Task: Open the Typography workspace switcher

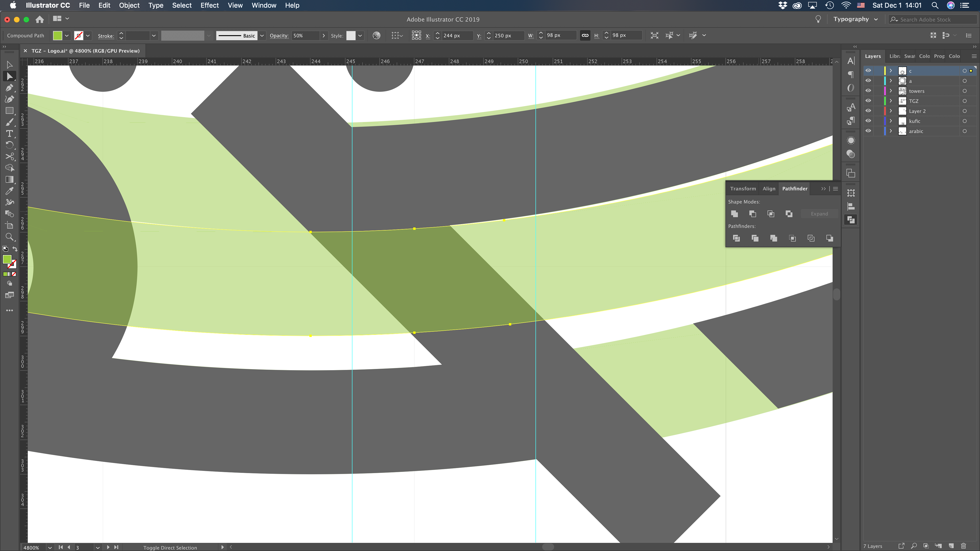Action: pos(855,19)
